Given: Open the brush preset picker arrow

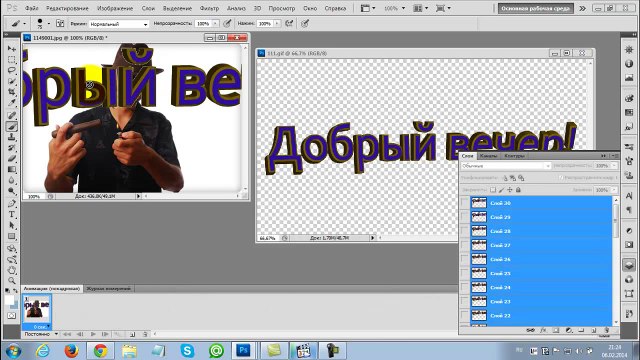Looking at the screenshot, I should tap(49, 24).
